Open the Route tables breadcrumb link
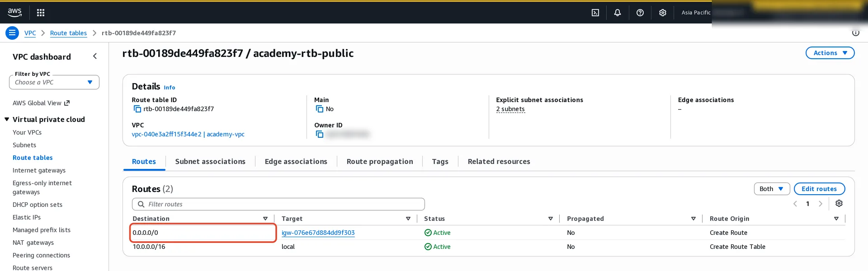 (68, 33)
